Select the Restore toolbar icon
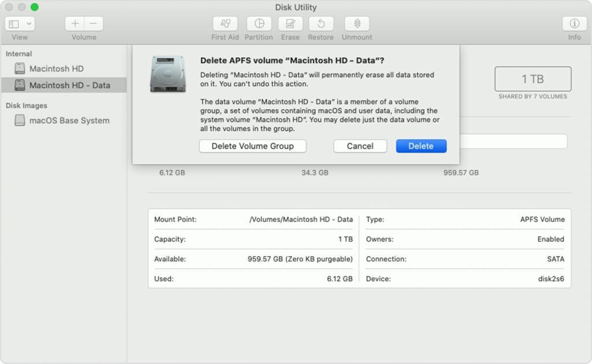 [320, 24]
